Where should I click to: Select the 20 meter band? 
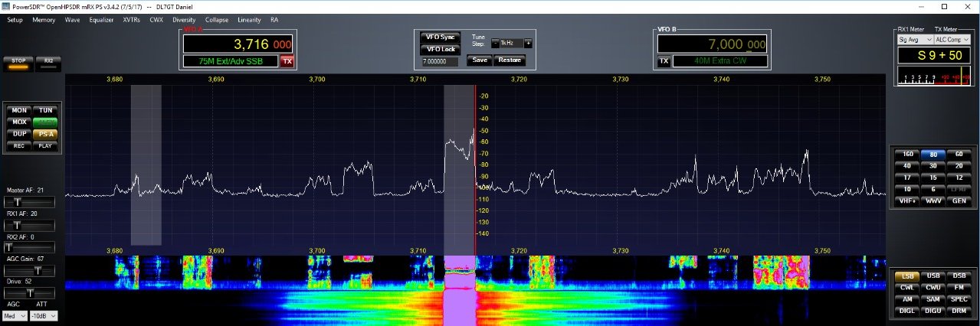coord(959,165)
